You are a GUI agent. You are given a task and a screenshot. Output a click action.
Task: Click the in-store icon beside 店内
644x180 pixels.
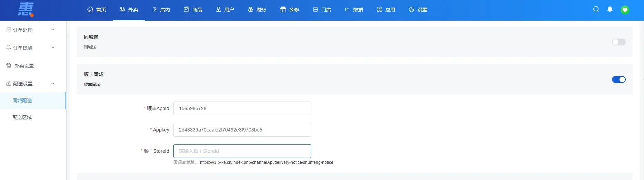[154, 9]
